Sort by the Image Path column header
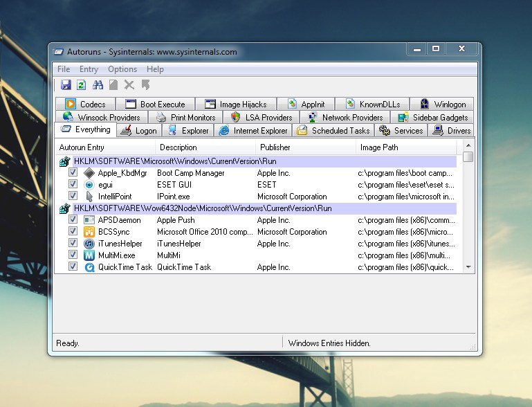Viewport: 532px width, 407px height. pyautogui.click(x=406, y=147)
